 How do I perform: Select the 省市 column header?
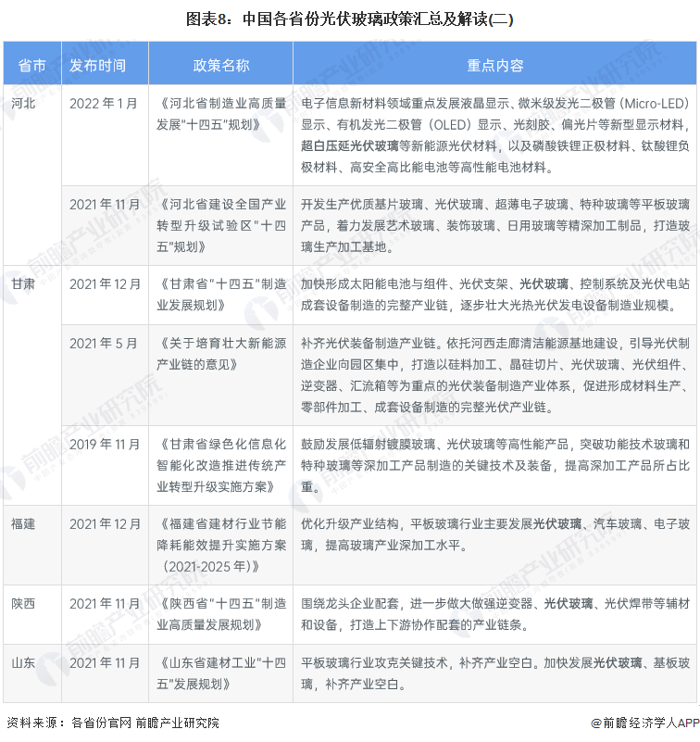pos(31,66)
